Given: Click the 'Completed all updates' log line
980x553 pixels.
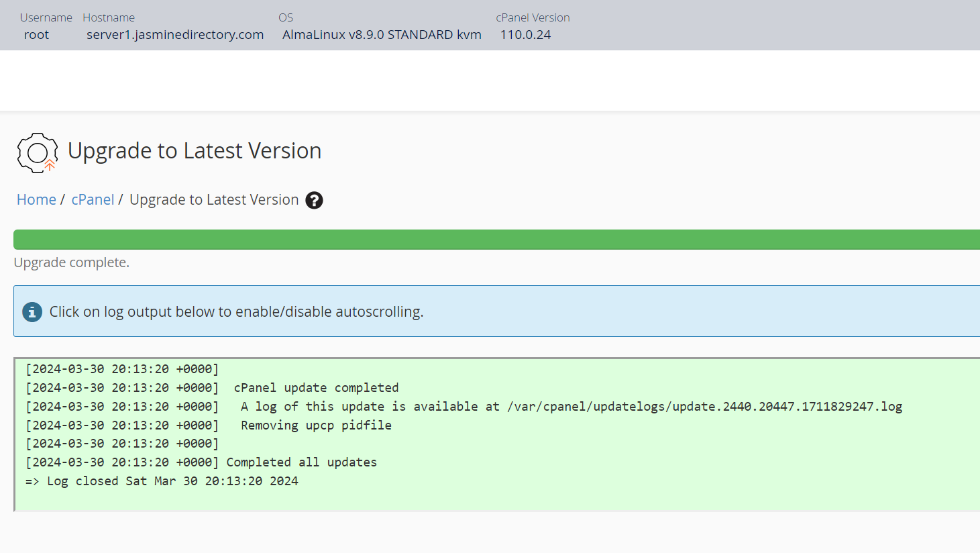Looking at the screenshot, I should click(301, 462).
